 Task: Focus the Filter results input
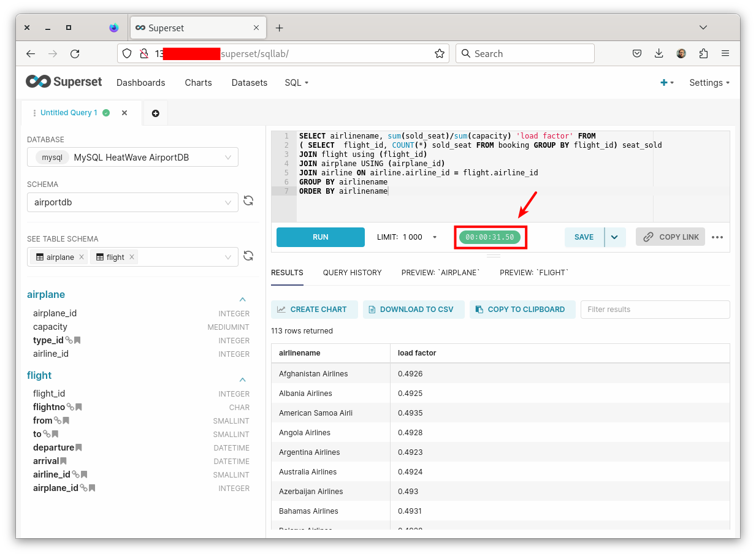coord(655,310)
